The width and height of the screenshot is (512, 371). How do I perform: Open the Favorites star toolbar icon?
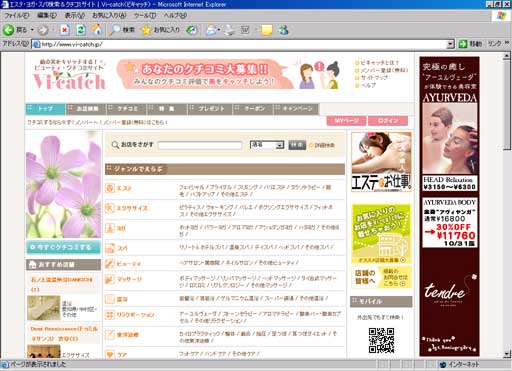pyautogui.click(x=146, y=30)
